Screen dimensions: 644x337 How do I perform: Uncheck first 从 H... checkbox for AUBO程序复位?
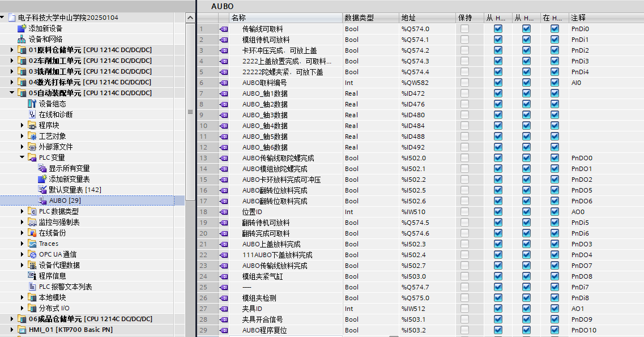[498, 330]
